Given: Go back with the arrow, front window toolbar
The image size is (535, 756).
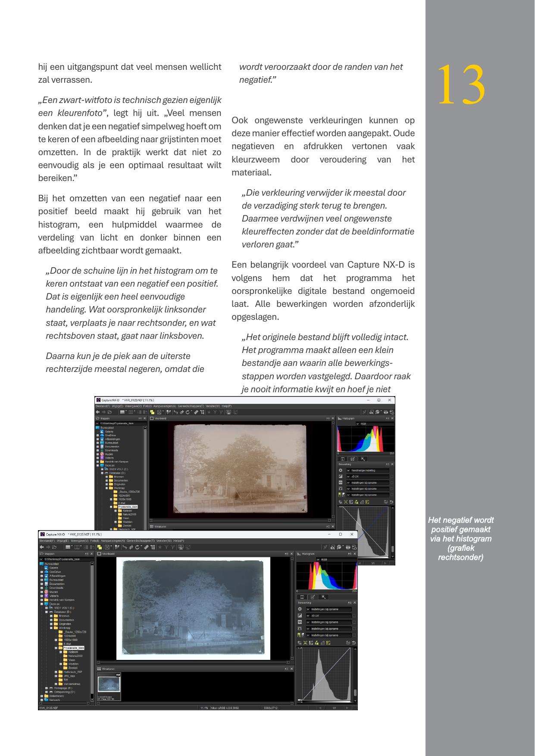Looking at the screenshot, I should [42, 547].
